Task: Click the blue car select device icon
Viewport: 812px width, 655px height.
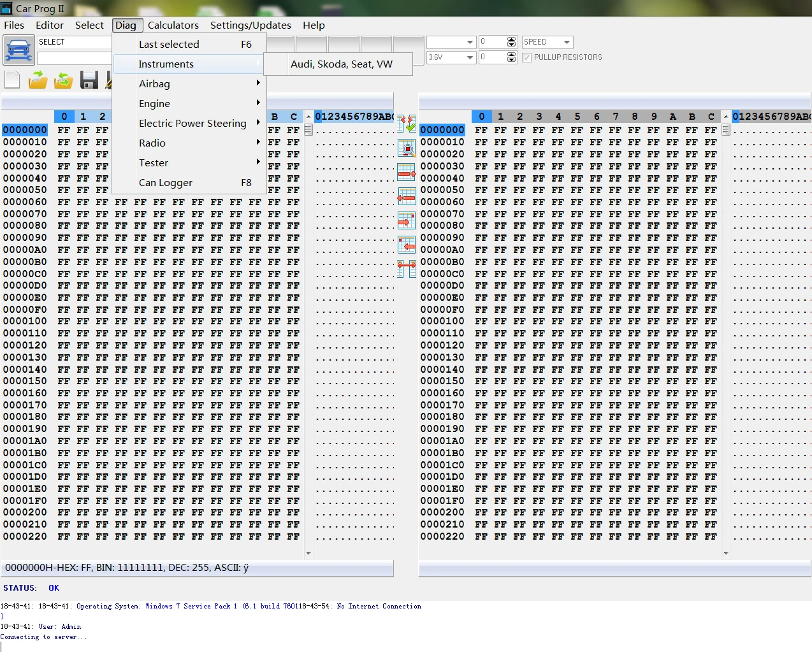Action: pos(19,50)
